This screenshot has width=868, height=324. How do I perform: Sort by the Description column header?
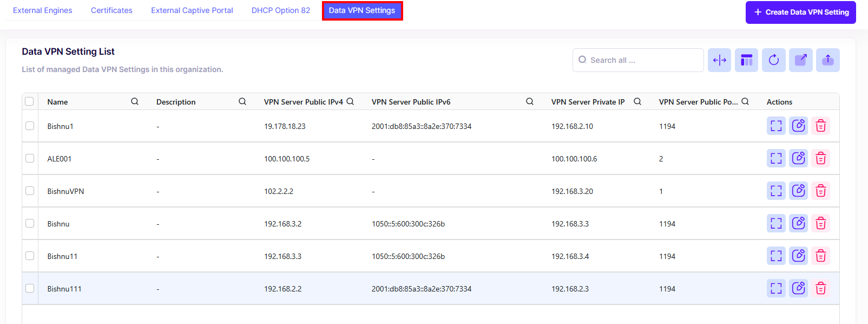click(x=176, y=102)
